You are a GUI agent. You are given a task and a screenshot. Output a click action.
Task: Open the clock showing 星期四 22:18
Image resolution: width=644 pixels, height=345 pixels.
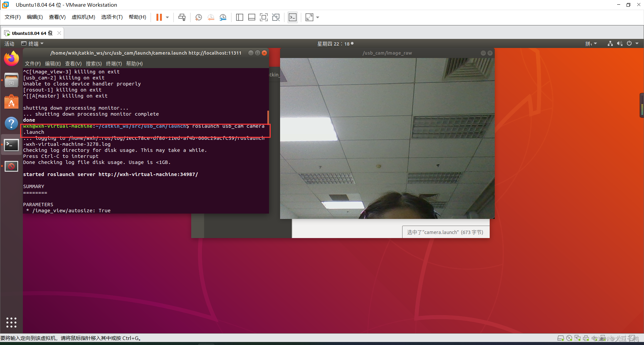coord(335,44)
